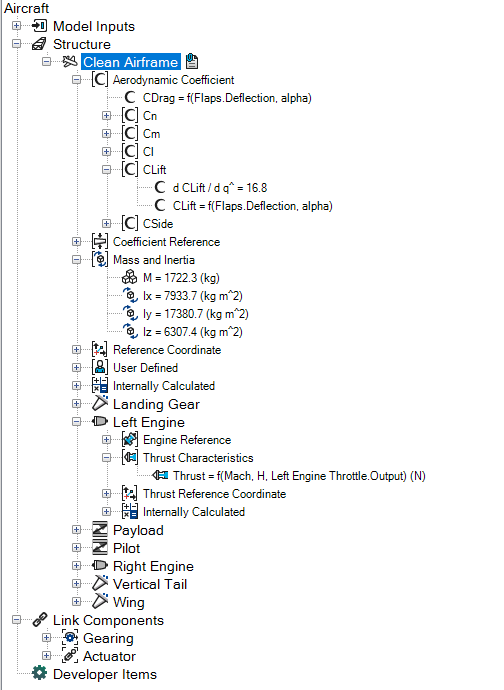Select the Actuator link component
504x690 pixels.
click(x=109, y=656)
